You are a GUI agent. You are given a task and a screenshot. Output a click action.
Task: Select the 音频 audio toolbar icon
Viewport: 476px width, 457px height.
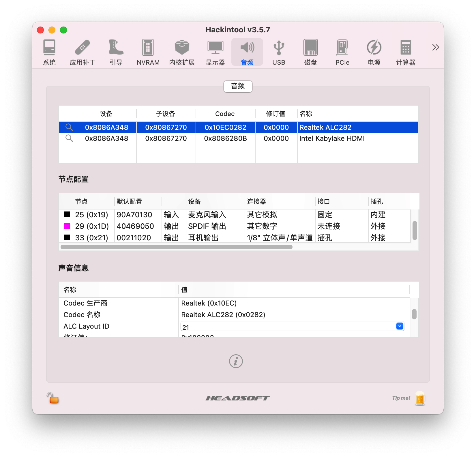[247, 52]
